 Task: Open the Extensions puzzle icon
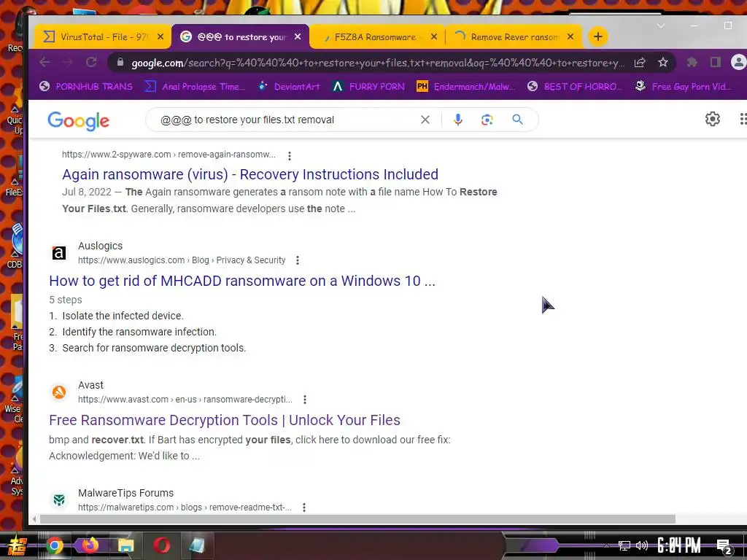pyautogui.click(x=692, y=62)
